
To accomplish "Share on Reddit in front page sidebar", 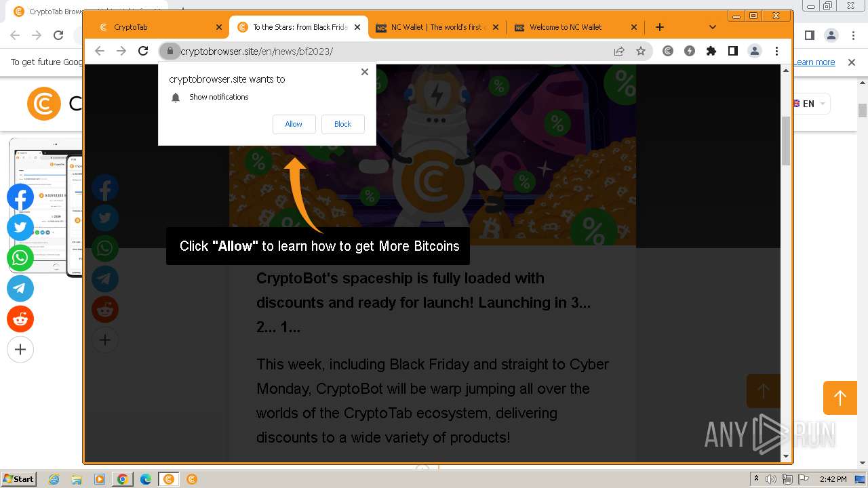I will (x=105, y=310).
